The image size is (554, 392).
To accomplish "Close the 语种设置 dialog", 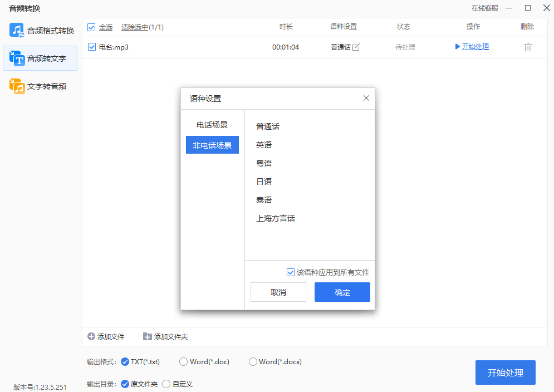I will coord(366,98).
